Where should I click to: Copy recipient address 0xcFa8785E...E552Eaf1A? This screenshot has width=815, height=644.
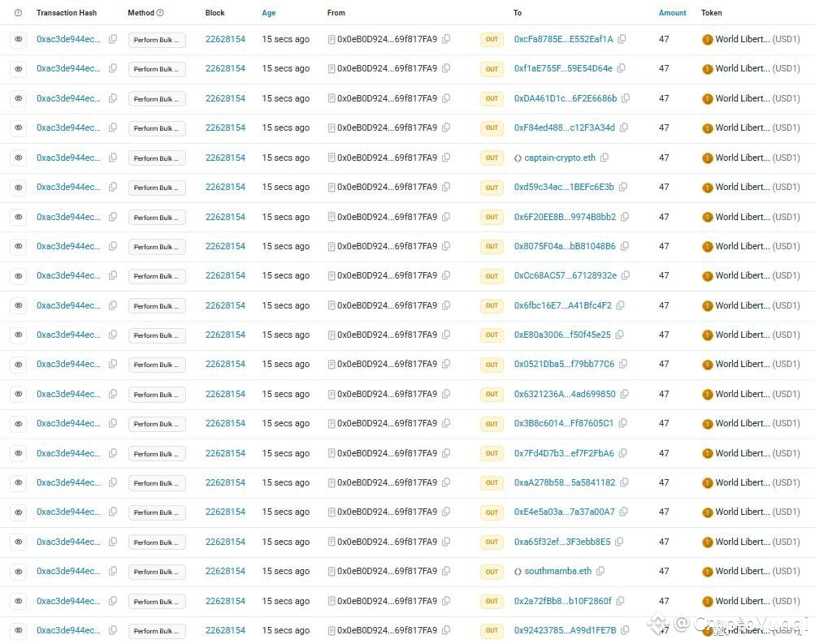(622, 39)
